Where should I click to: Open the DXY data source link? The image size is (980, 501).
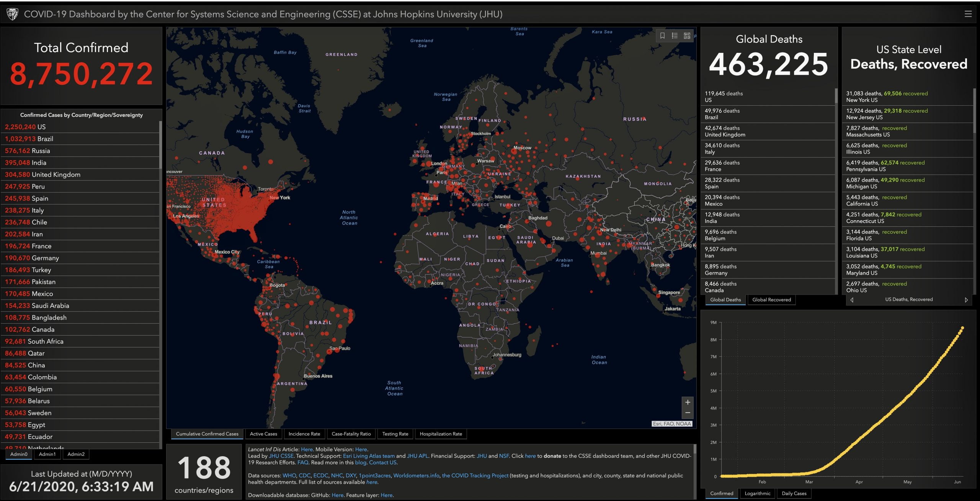pos(351,475)
